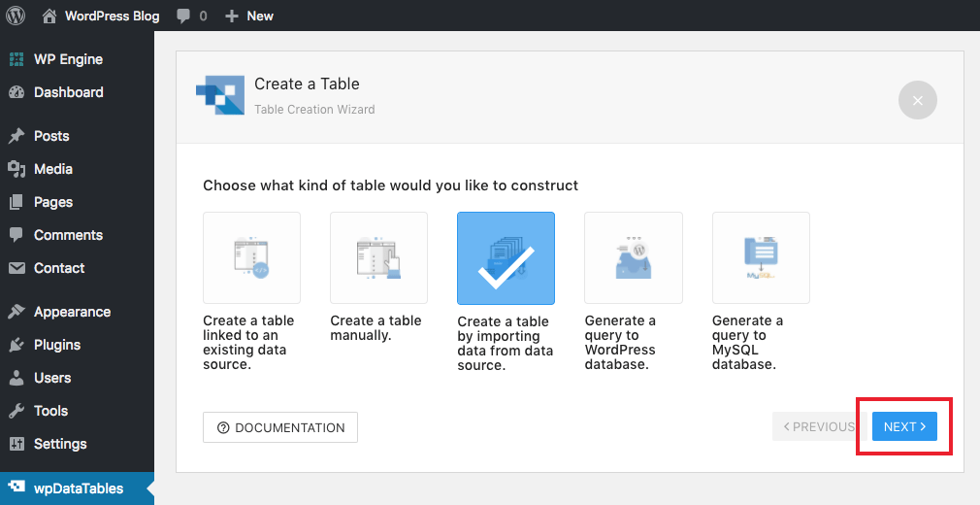Click the comments bubble icon in the admin bar
This screenshot has width=980, height=505.
[x=183, y=17]
